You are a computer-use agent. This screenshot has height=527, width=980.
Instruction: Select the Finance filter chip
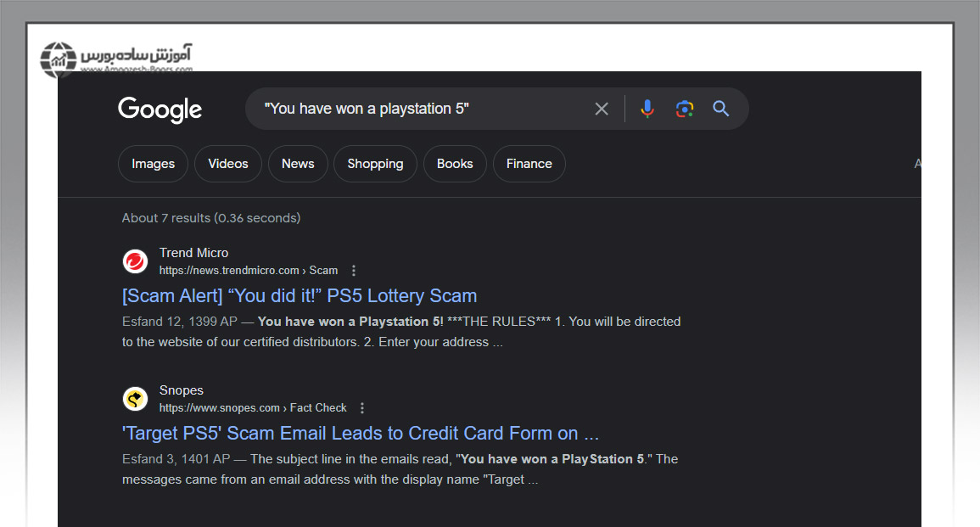pyautogui.click(x=529, y=164)
